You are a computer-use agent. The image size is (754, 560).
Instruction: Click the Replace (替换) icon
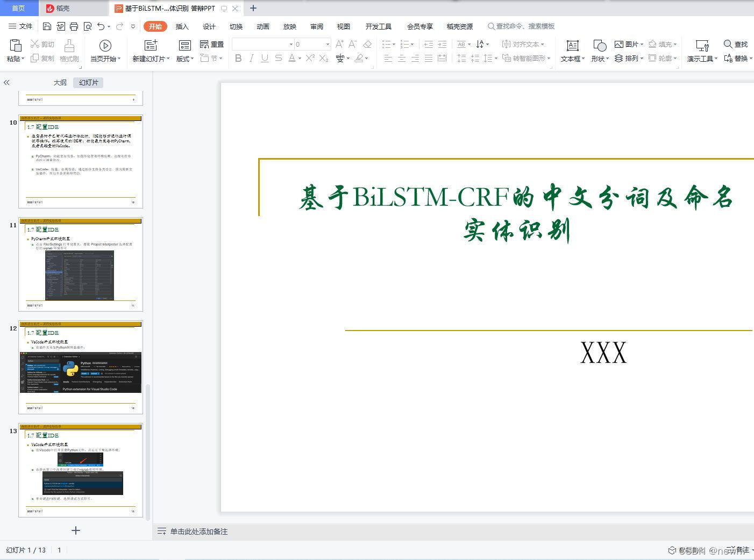point(728,58)
